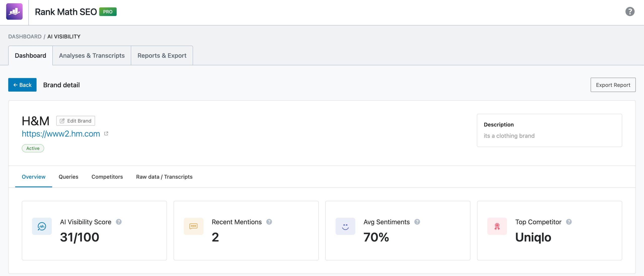The image size is (644, 276).
Task: Click the external link icon beside hm.com URL
Action: coord(106,134)
